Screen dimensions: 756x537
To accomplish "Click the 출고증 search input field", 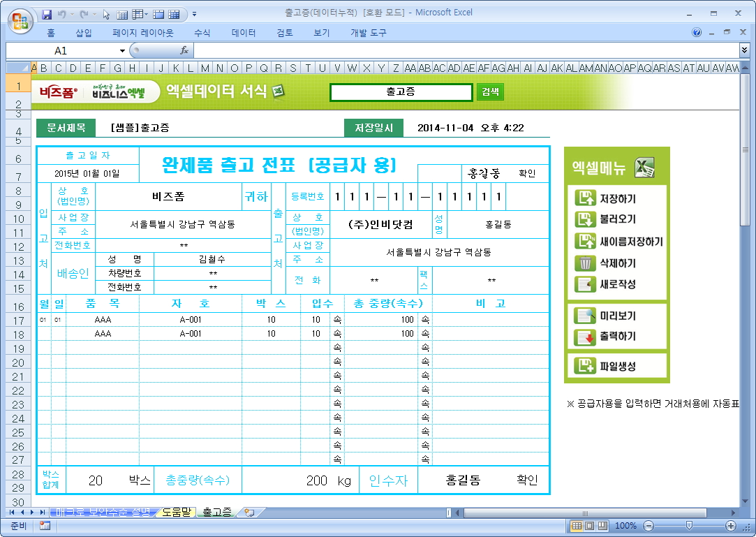I will pyautogui.click(x=401, y=92).
